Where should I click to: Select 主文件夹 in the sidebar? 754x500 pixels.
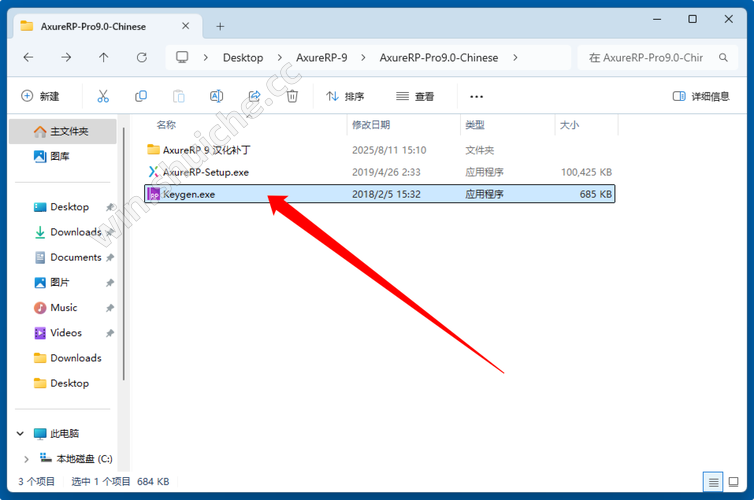click(x=63, y=131)
